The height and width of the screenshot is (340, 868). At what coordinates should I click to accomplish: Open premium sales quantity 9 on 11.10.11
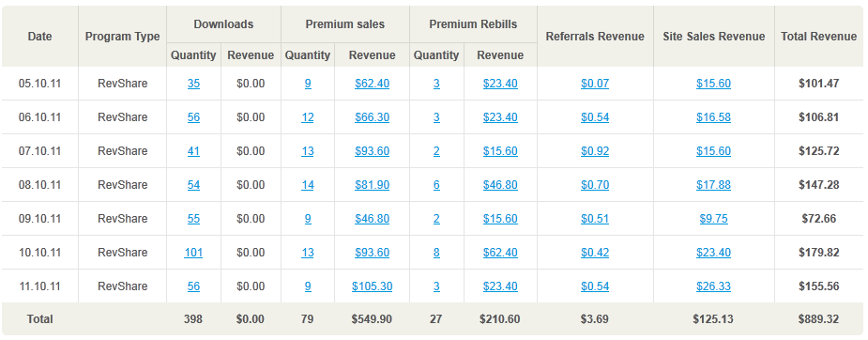coord(308,286)
